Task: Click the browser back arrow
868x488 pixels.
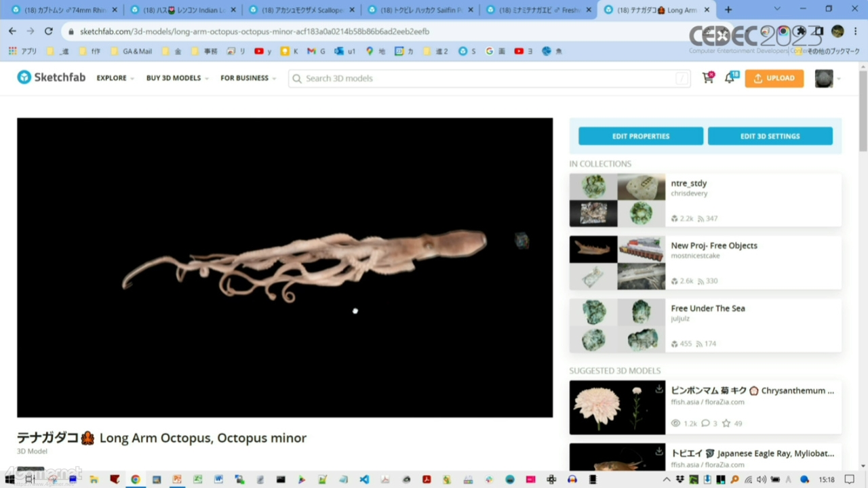Action: (12, 31)
